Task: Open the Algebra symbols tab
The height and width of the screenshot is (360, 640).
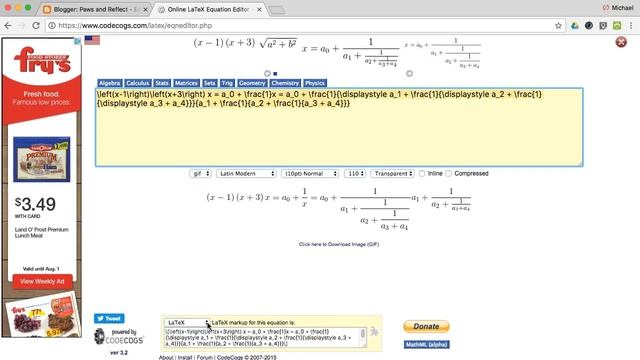Action: [109, 83]
